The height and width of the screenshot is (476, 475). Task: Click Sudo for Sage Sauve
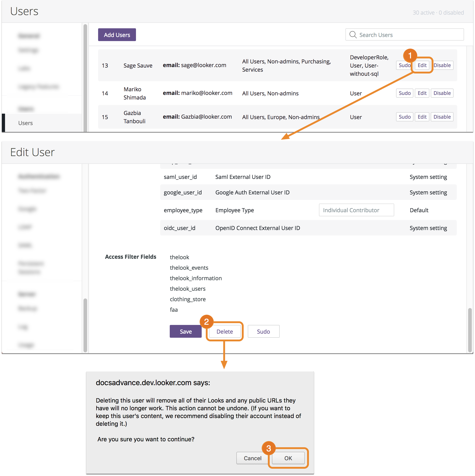[x=404, y=65]
